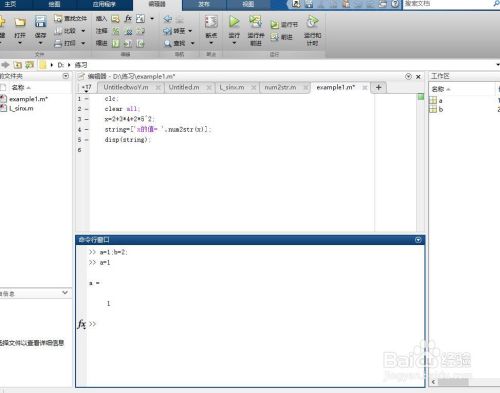Close the editor panel with its X button
The width and height of the screenshot is (500, 393).
[x=418, y=76]
